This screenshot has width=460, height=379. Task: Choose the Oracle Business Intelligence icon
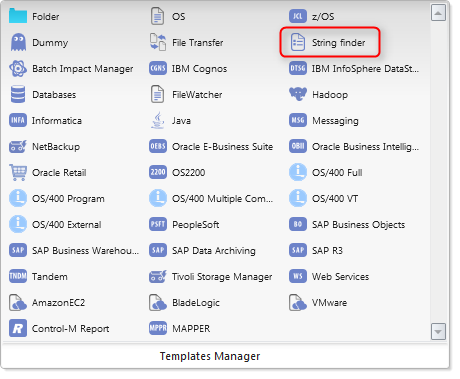pyautogui.click(x=298, y=146)
